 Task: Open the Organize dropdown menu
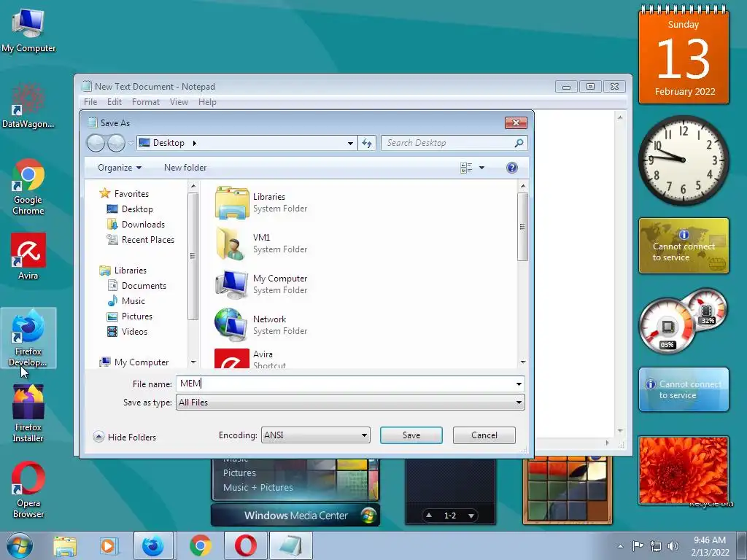pos(120,168)
